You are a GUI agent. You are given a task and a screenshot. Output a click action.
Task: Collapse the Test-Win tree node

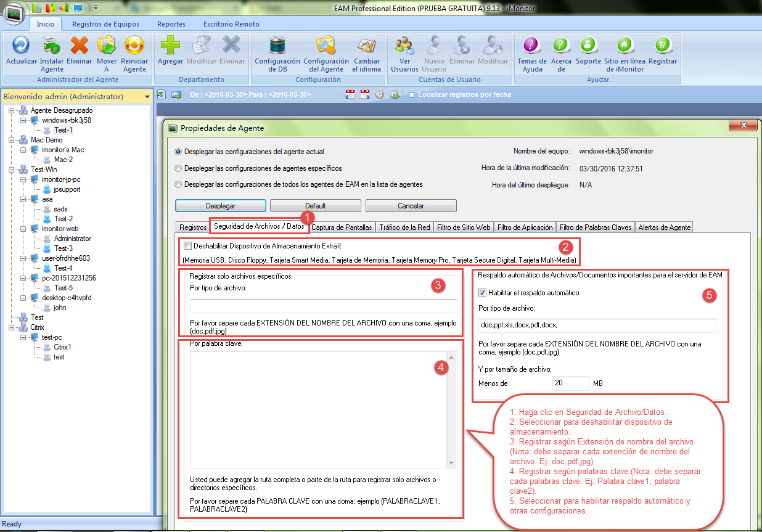click(x=12, y=170)
